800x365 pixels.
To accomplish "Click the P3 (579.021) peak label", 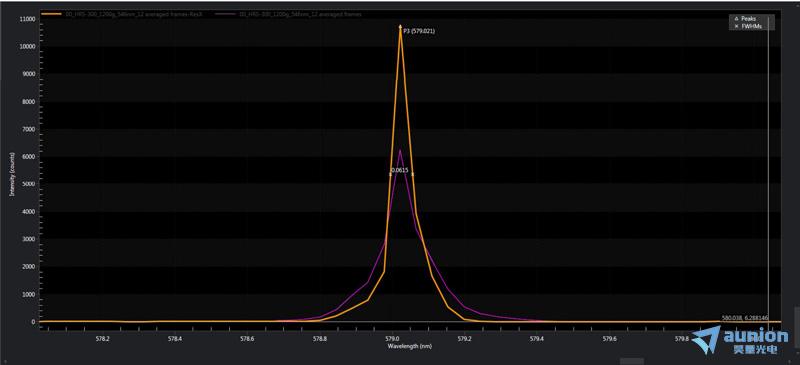I will click(x=419, y=31).
